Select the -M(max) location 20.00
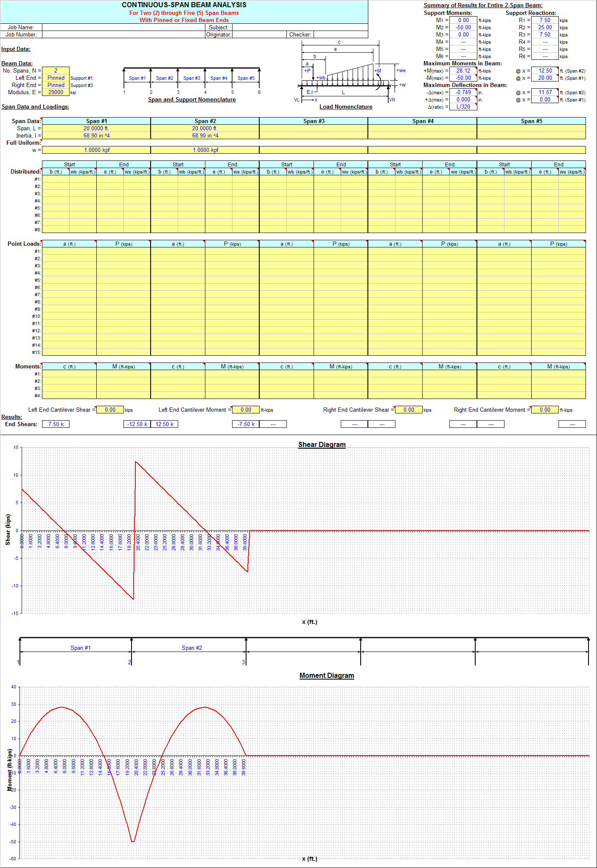 pos(545,78)
